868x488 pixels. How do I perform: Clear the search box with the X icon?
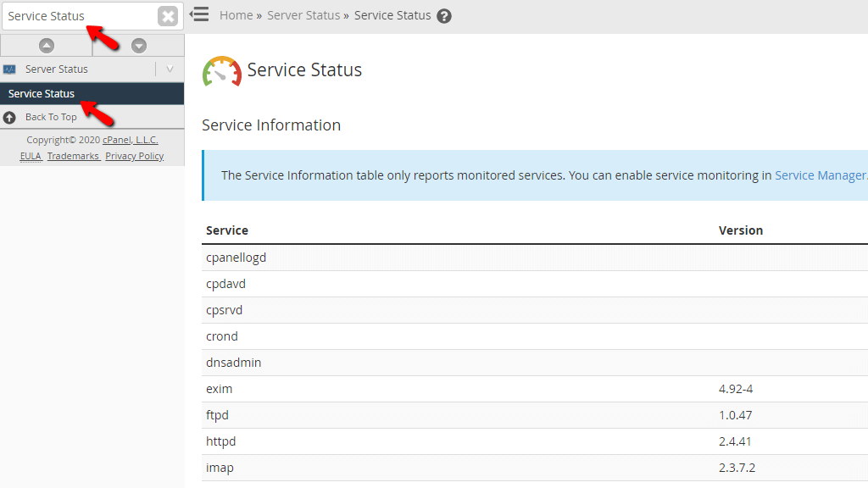pos(167,15)
